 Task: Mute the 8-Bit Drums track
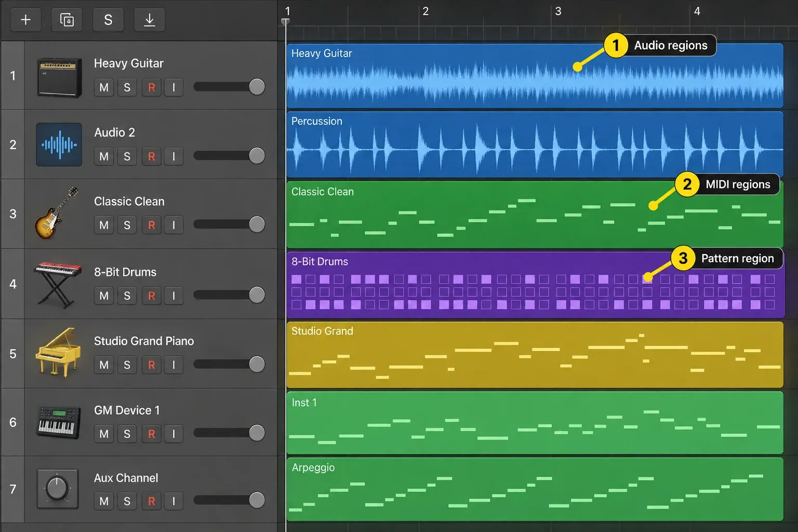point(104,296)
